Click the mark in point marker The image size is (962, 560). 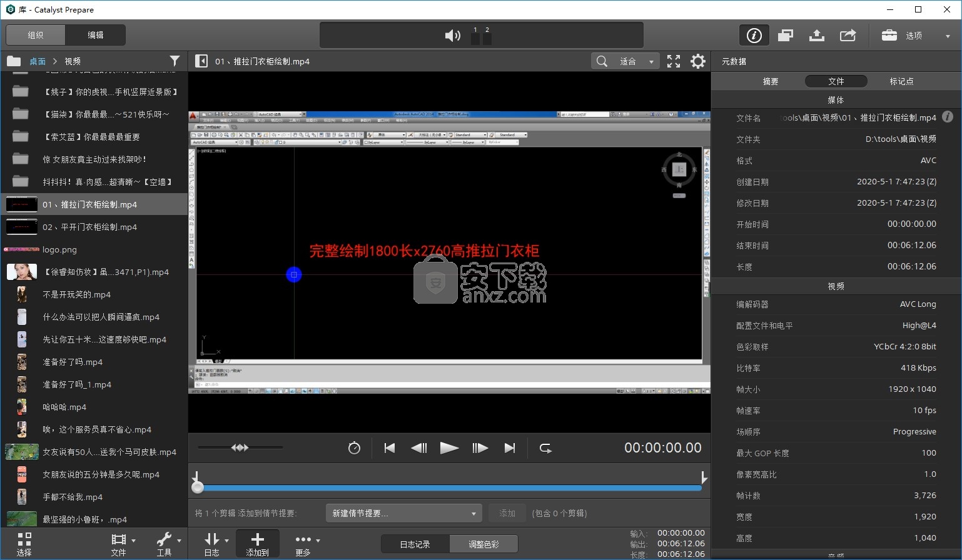coord(196,477)
